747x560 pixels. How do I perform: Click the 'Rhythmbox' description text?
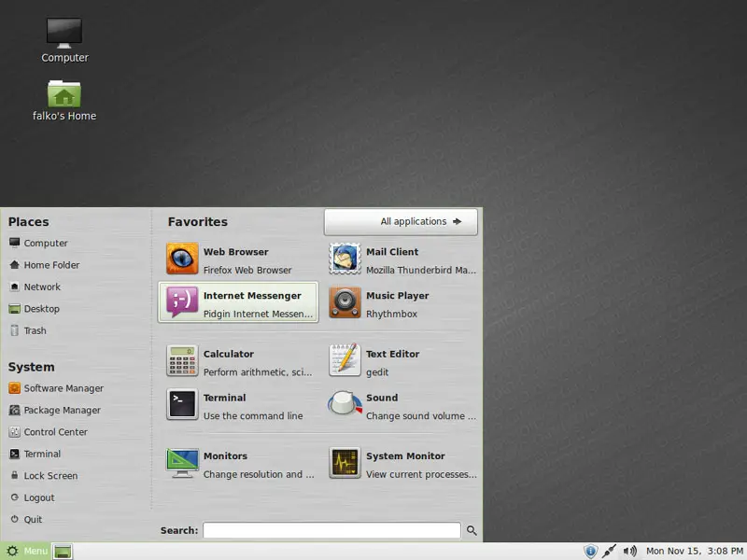tap(391, 314)
